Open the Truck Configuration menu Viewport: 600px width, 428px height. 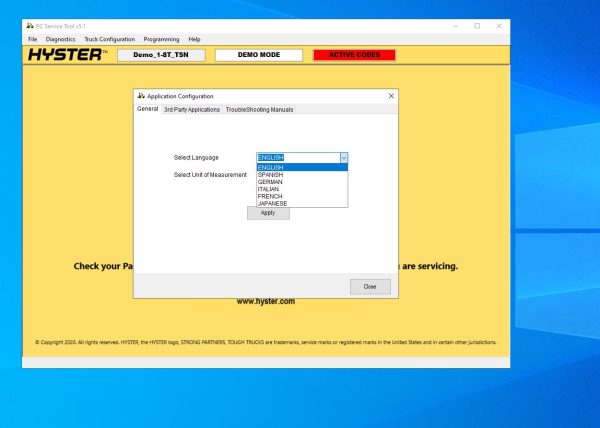click(x=109, y=39)
